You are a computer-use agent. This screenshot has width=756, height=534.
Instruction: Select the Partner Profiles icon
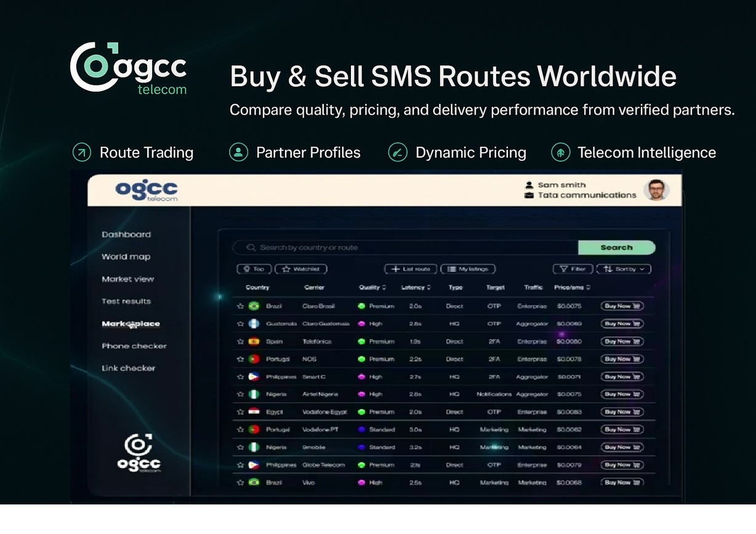coord(239,152)
